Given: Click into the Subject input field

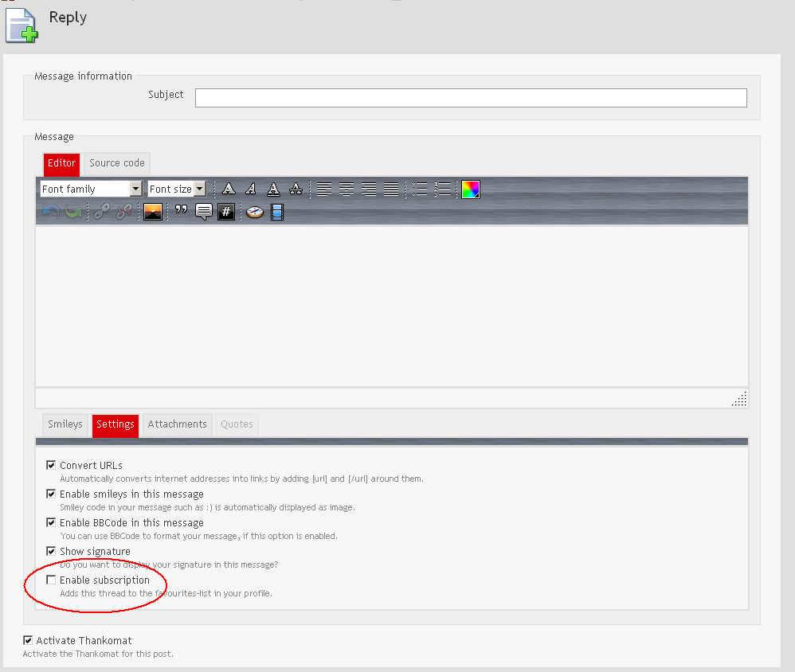Looking at the screenshot, I should click(471, 98).
